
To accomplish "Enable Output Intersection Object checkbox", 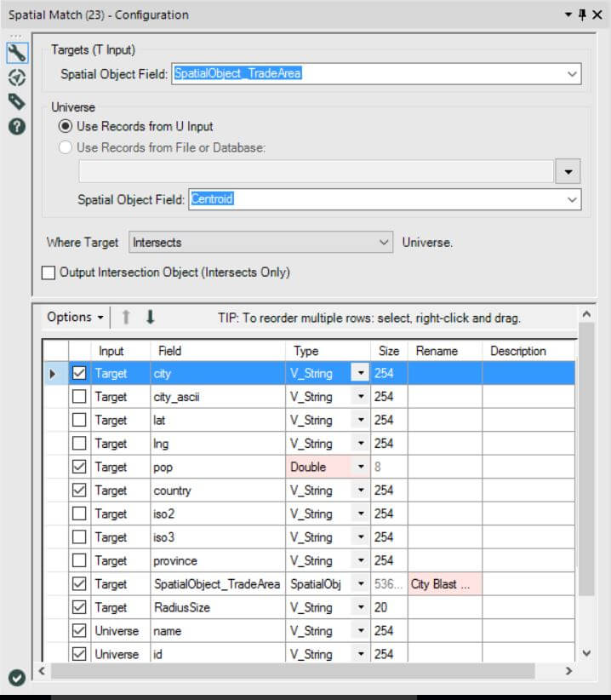I will (49, 273).
